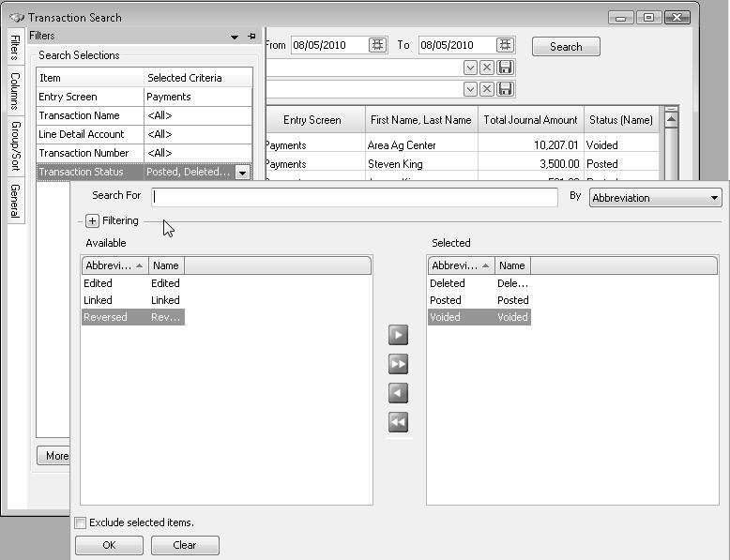Click the Clear button
The height and width of the screenshot is (560, 730).
(x=185, y=545)
